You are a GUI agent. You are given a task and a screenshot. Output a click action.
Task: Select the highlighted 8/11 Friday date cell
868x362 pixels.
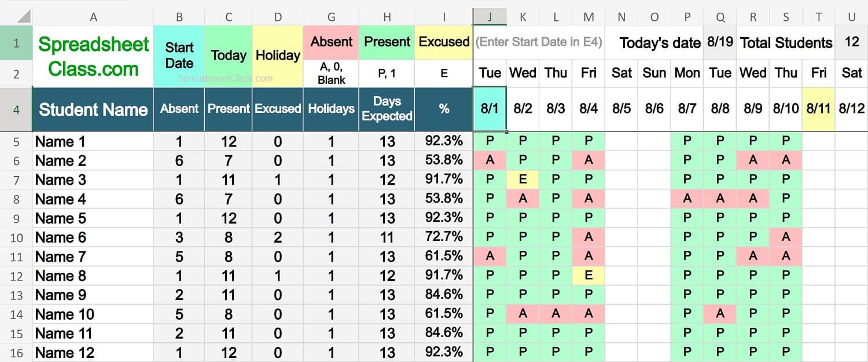tap(818, 109)
